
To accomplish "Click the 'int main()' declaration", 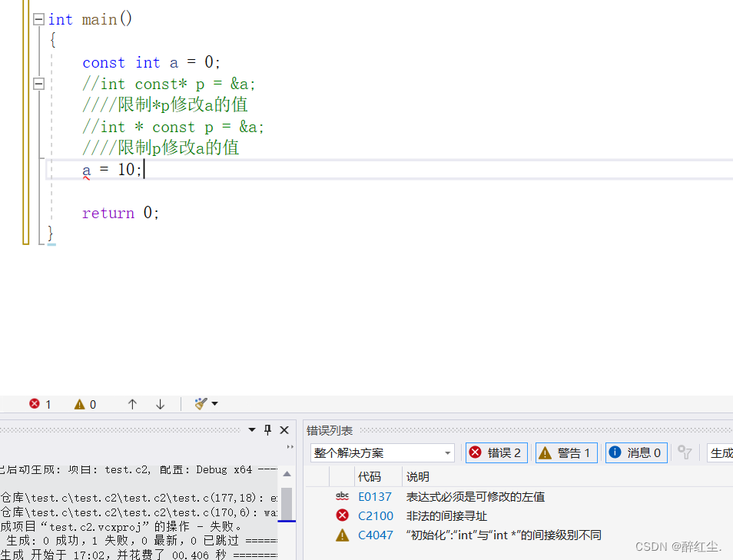I will pos(90,19).
